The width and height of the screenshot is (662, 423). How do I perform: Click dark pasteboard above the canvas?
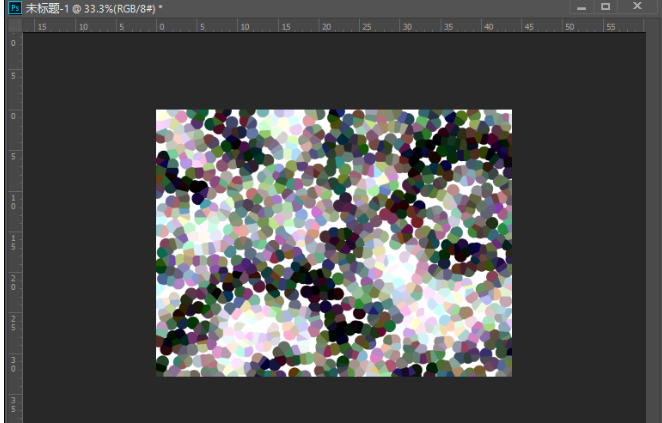[334, 72]
